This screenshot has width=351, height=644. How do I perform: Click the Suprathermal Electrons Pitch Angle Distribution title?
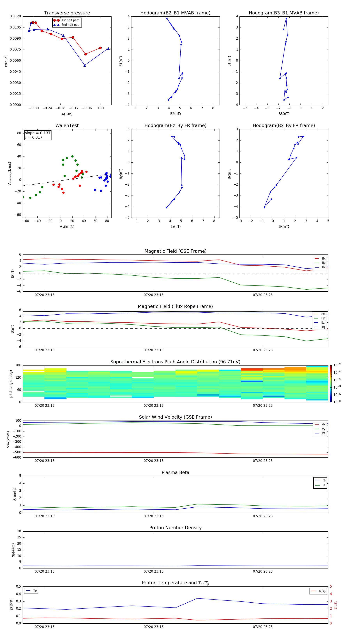click(x=175, y=362)
